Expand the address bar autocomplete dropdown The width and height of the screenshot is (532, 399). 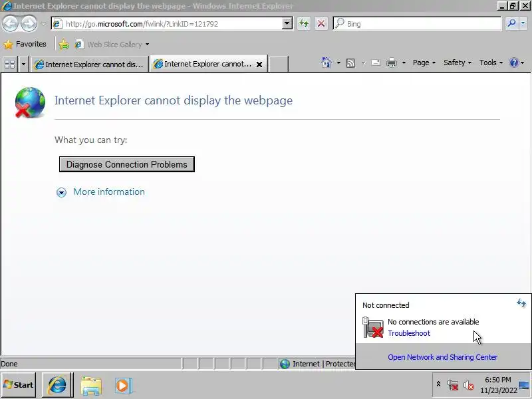(x=287, y=24)
